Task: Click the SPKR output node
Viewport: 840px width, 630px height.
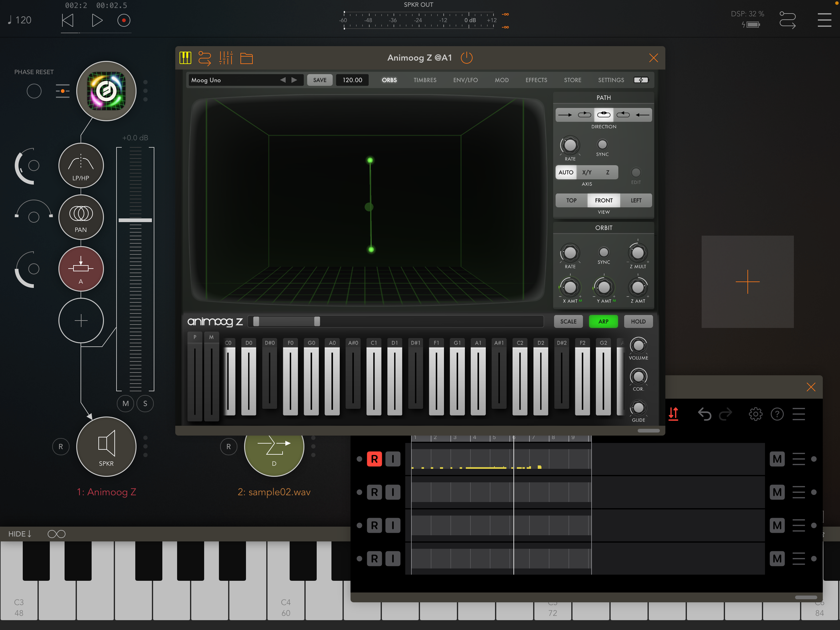Action: point(106,447)
